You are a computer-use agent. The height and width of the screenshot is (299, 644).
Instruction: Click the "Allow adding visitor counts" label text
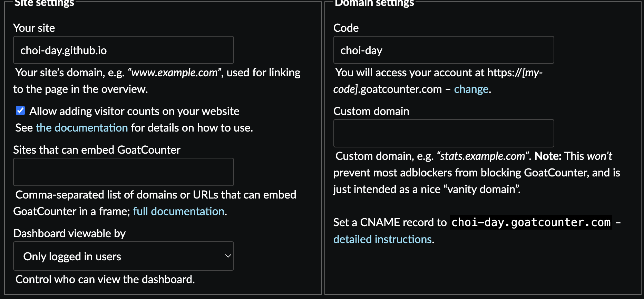click(134, 111)
